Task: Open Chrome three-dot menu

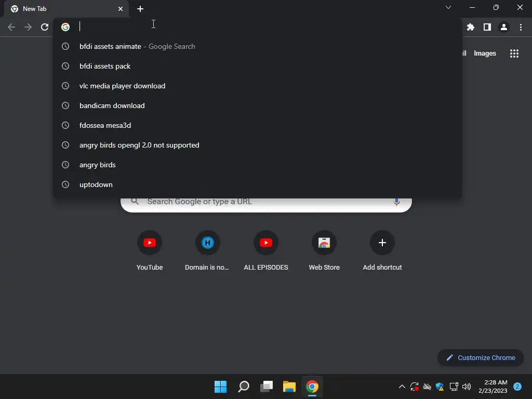Action: tap(521, 27)
